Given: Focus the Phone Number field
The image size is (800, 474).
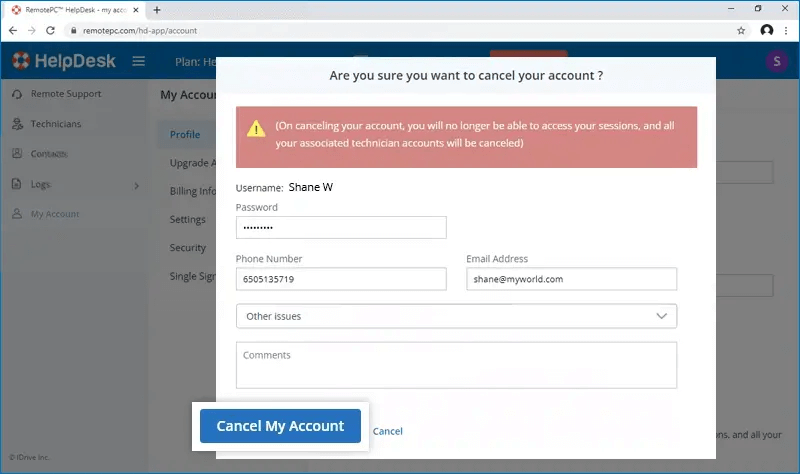Looking at the screenshot, I should point(341,279).
